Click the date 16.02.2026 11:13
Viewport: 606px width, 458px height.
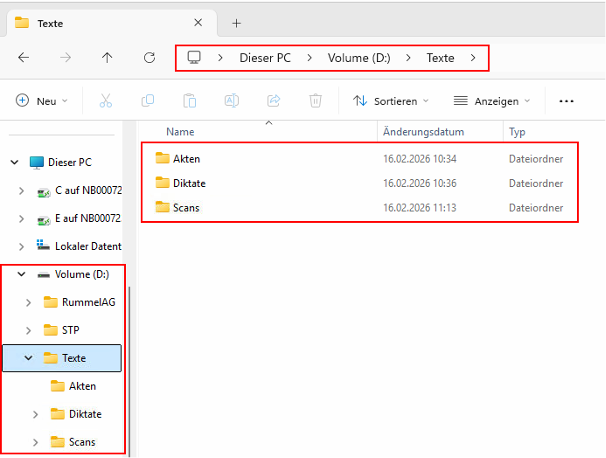click(420, 208)
